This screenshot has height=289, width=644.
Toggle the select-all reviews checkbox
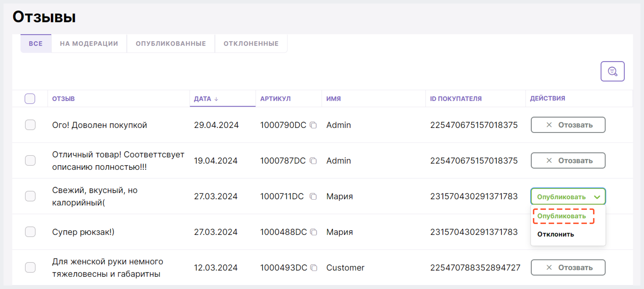pyautogui.click(x=30, y=99)
